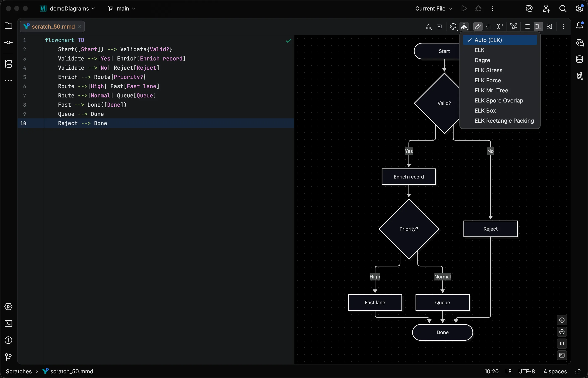Zoom out of the diagram preview
Screen dimensions: 588x378
[x=562, y=332]
